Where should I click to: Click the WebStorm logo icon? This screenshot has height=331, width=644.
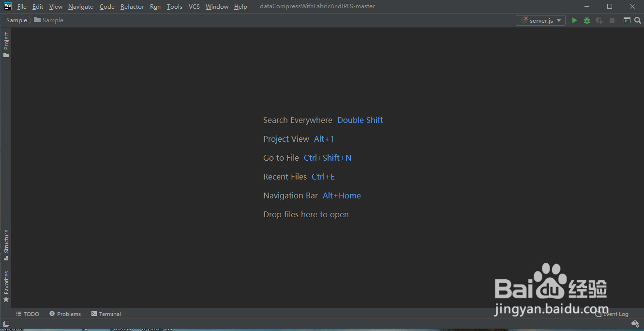(8, 6)
